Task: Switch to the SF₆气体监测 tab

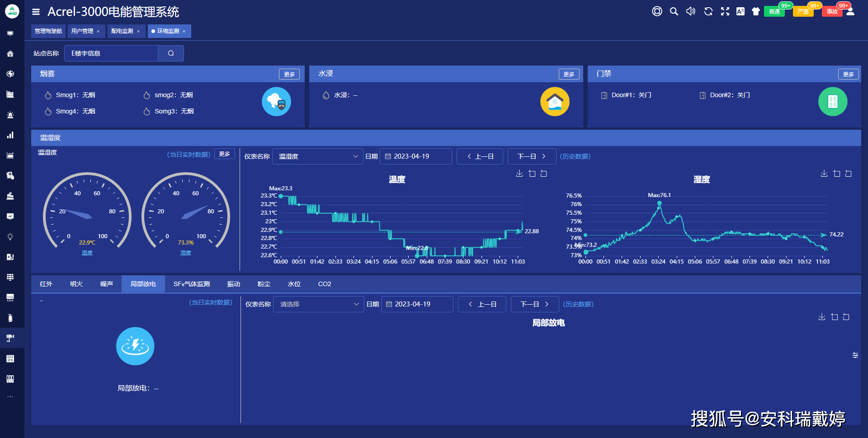Action: click(x=192, y=284)
